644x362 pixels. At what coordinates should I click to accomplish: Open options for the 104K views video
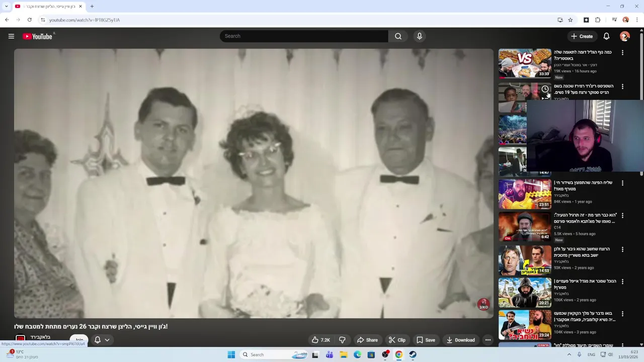tap(622, 314)
